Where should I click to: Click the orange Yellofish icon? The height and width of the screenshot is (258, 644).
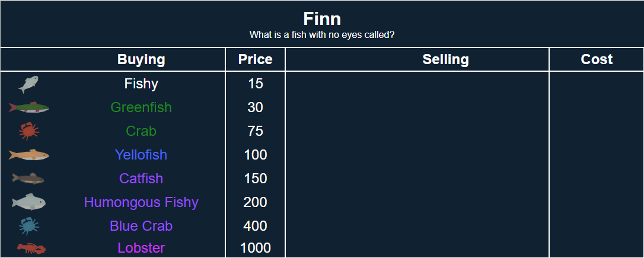pyautogui.click(x=28, y=155)
